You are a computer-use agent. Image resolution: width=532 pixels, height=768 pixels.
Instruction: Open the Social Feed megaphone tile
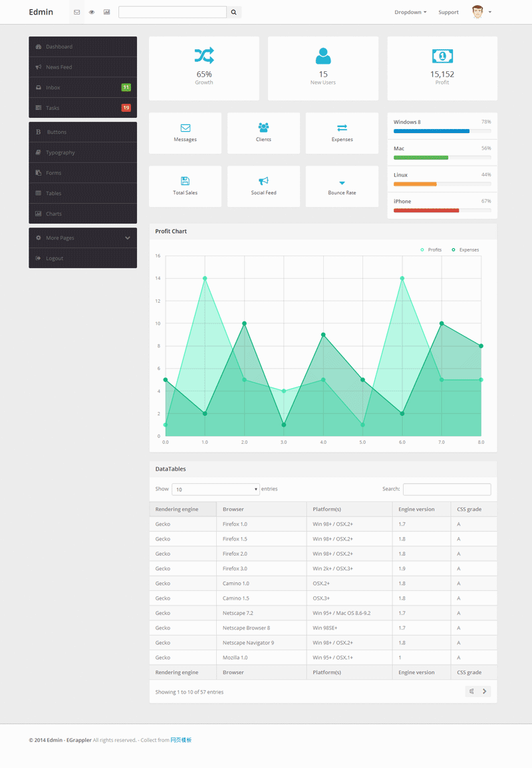coord(263,186)
